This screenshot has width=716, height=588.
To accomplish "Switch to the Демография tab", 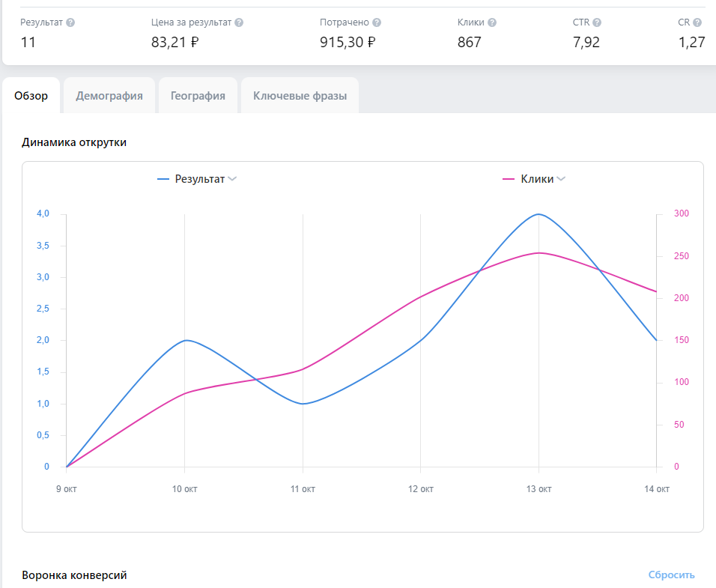I will click(x=109, y=95).
